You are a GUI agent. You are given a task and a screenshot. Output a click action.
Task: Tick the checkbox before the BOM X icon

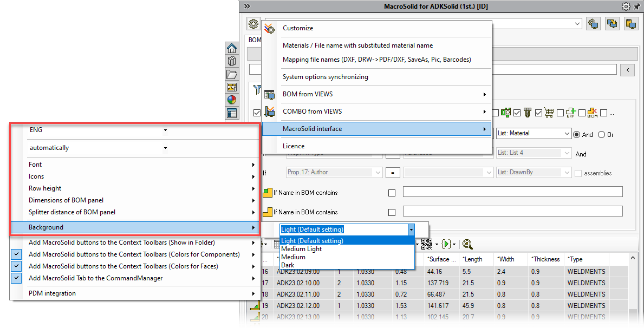pyautogui.click(x=582, y=113)
